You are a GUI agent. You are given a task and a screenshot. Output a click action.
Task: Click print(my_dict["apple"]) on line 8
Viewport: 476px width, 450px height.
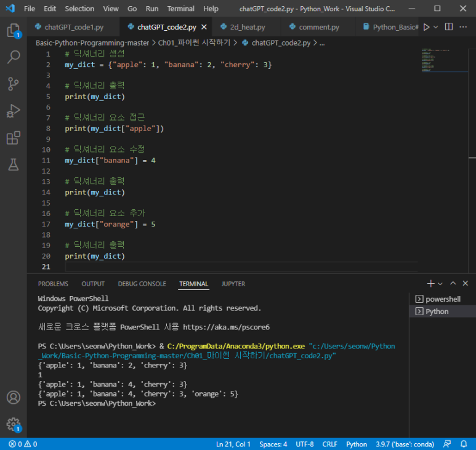click(114, 129)
